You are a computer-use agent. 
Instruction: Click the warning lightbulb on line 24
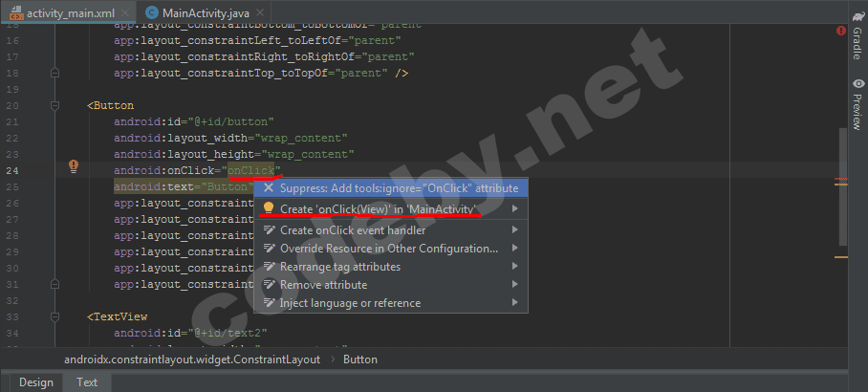tap(74, 166)
